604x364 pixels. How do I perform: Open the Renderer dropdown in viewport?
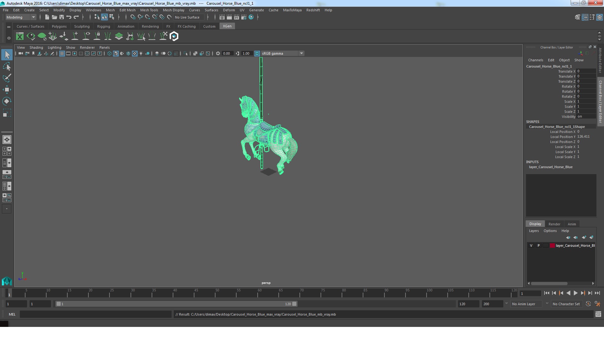86,47
